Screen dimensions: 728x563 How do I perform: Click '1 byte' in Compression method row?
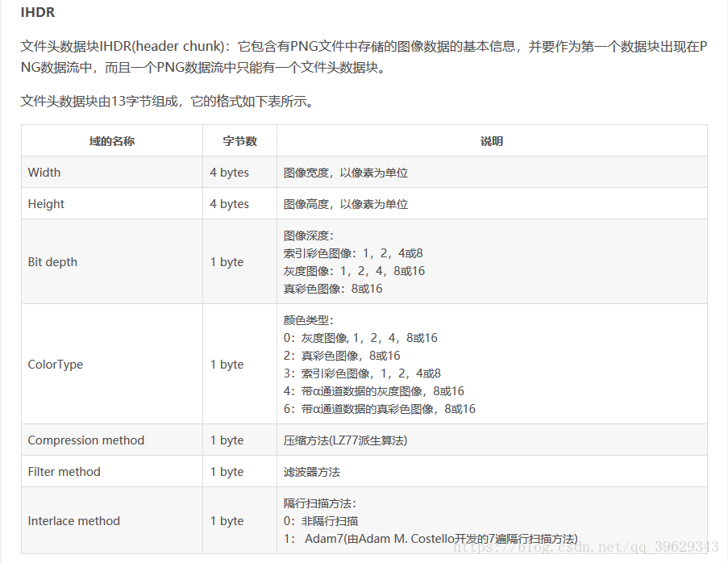pyautogui.click(x=227, y=440)
